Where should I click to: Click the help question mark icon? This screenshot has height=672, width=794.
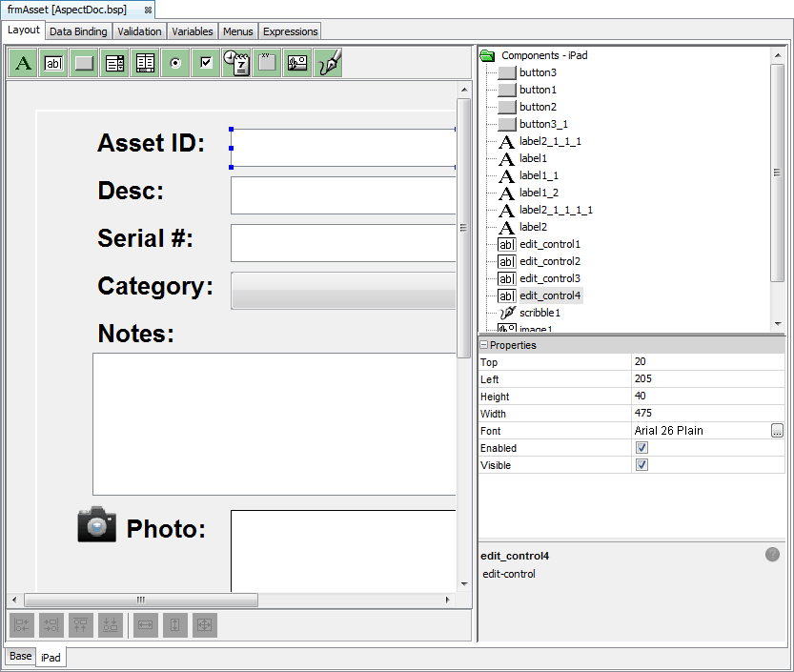(x=772, y=555)
